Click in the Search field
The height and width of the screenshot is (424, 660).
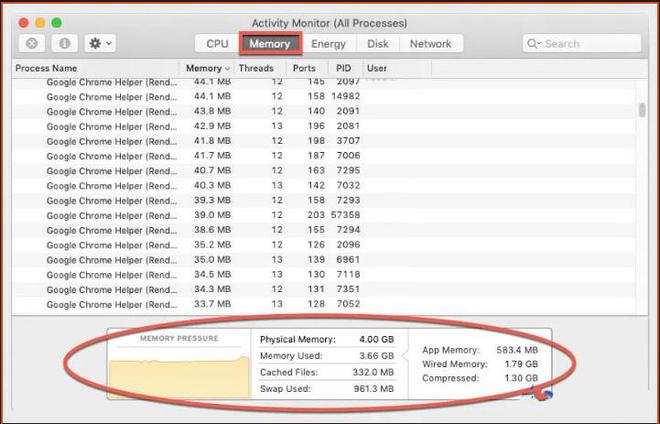[582, 43]
